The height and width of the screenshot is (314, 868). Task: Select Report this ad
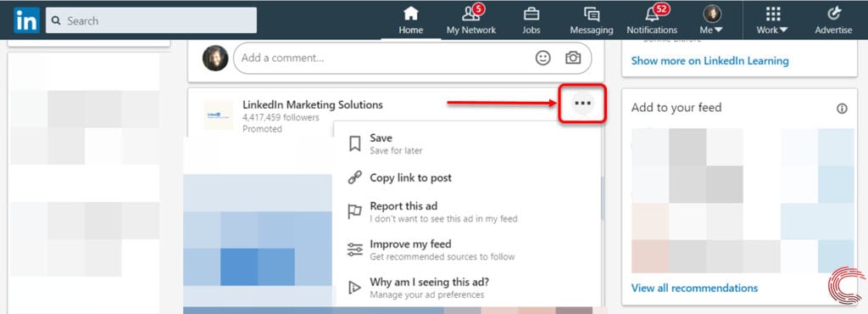click(x=467, y=212)
